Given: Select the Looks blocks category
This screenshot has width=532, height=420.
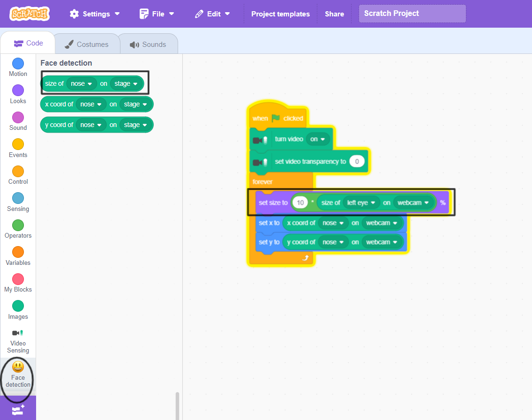Looking at the screenshot, I should [17, 94].
